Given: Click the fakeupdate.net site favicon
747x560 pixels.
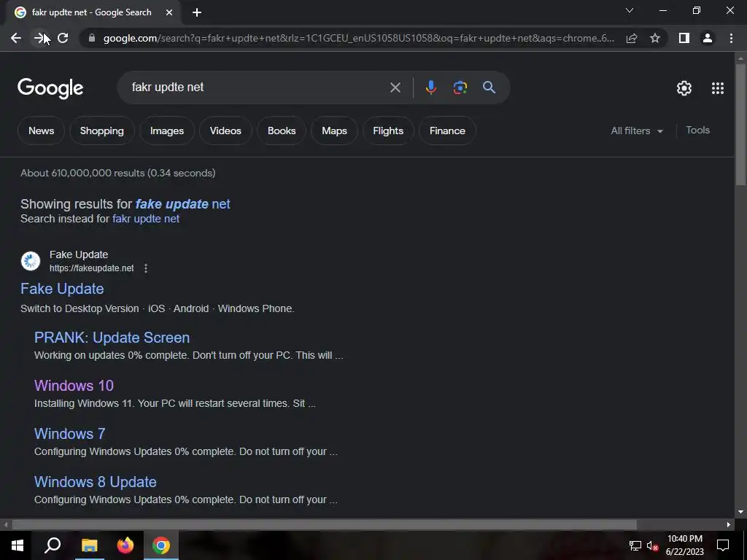Looking at the screenshot, I should tap(31, 261).
